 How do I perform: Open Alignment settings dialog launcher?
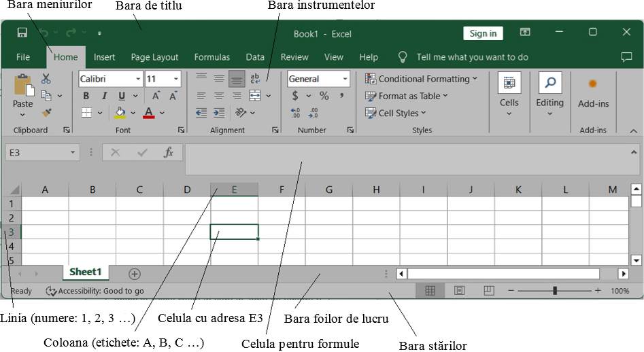pyautogui.click(x=275, y=130)
